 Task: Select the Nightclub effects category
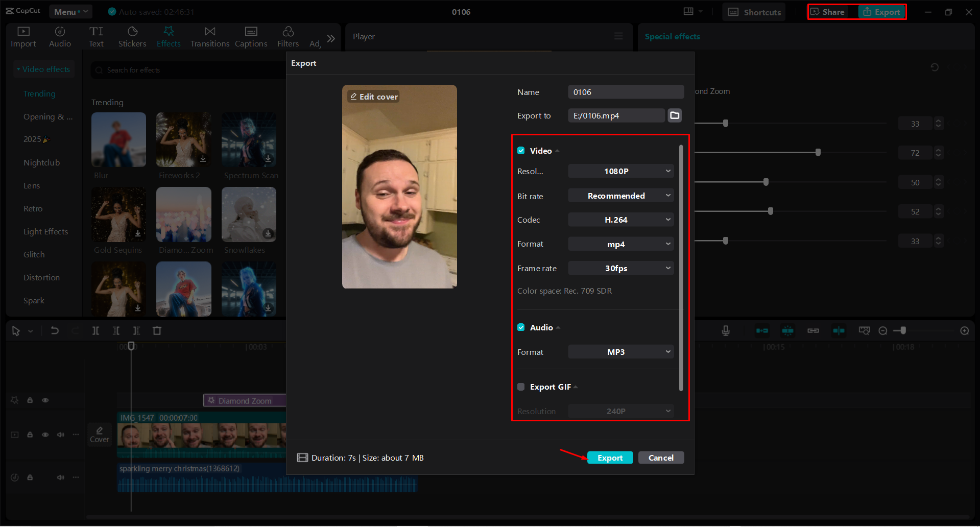point(42,162)
